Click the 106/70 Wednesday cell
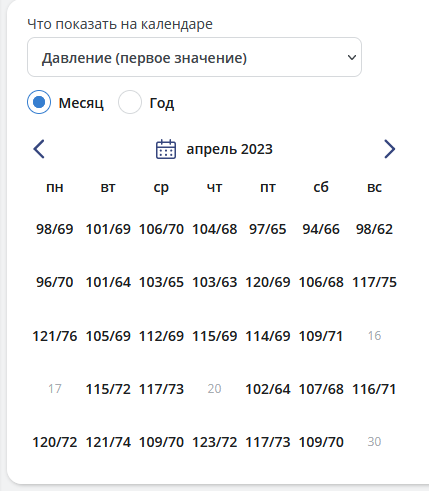The width and height of the screenshot is (429, 491). [x=161, y=229]
